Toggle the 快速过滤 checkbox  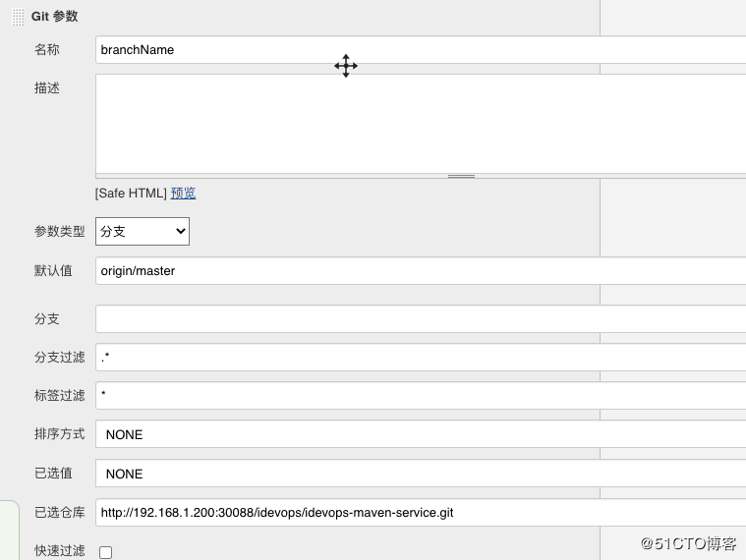[105, 552]
